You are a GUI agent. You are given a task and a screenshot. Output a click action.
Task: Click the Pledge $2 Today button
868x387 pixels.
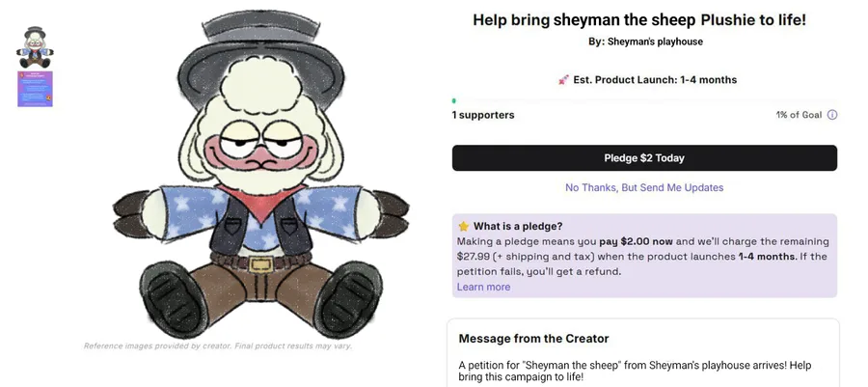pos(644,157)
